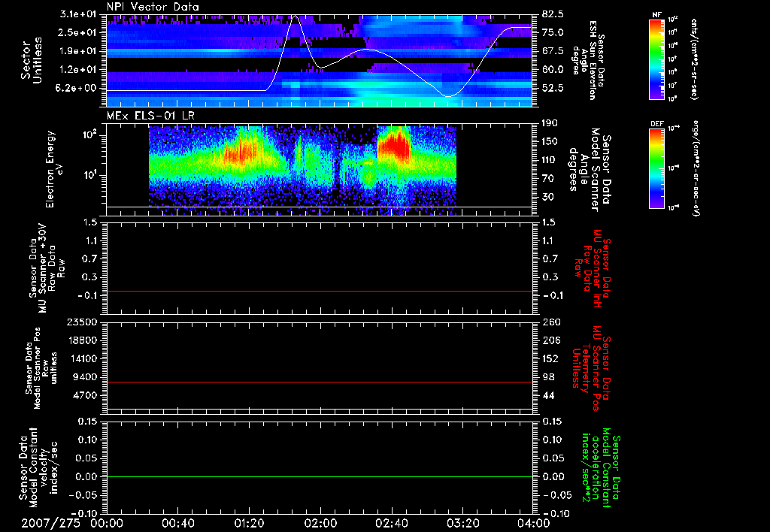
Task: Click the red line in scanner position panel
Action: (320, 382)
